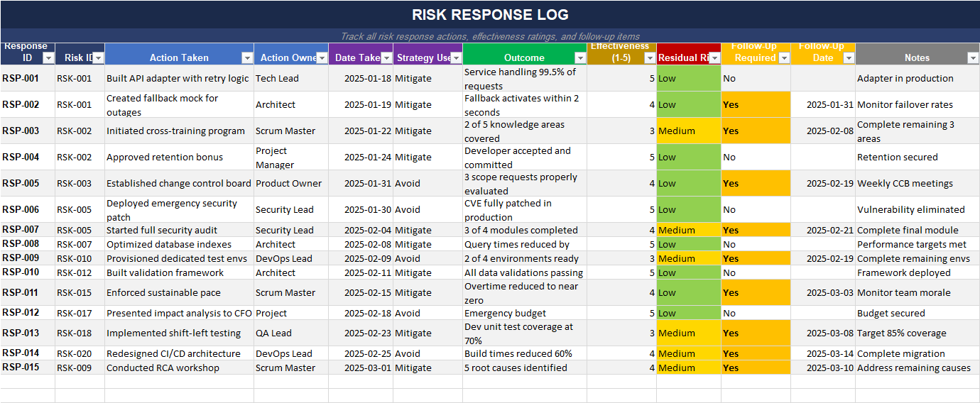The width and height of the screenshot is (980, 403).
Task: Select cell RSP-008
Action: click(28, 244)
